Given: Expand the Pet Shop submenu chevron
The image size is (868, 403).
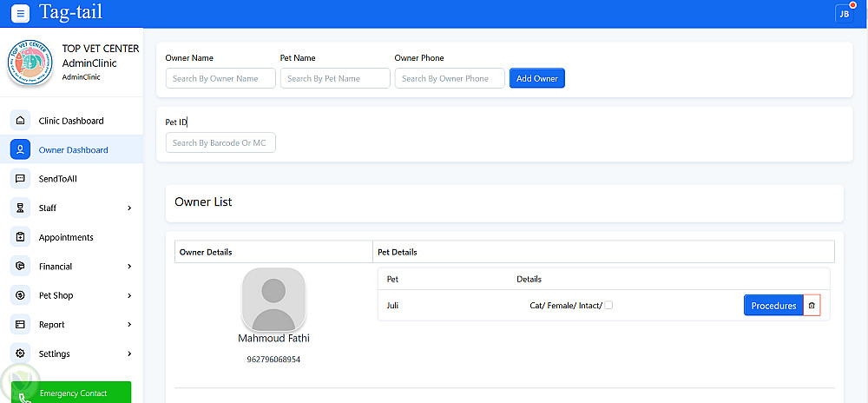Looking at the screenshot, I should [129, 295].
